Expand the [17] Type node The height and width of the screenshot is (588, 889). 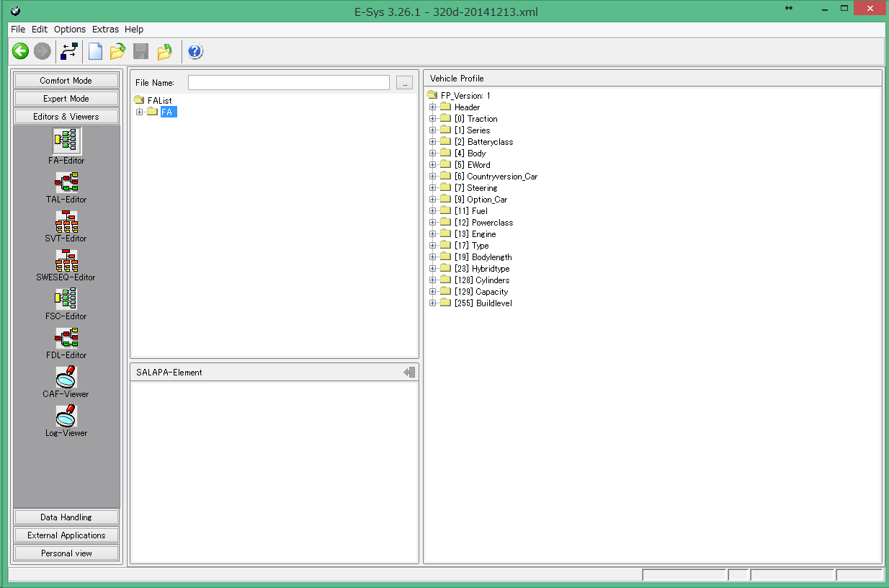coord(433,245)
